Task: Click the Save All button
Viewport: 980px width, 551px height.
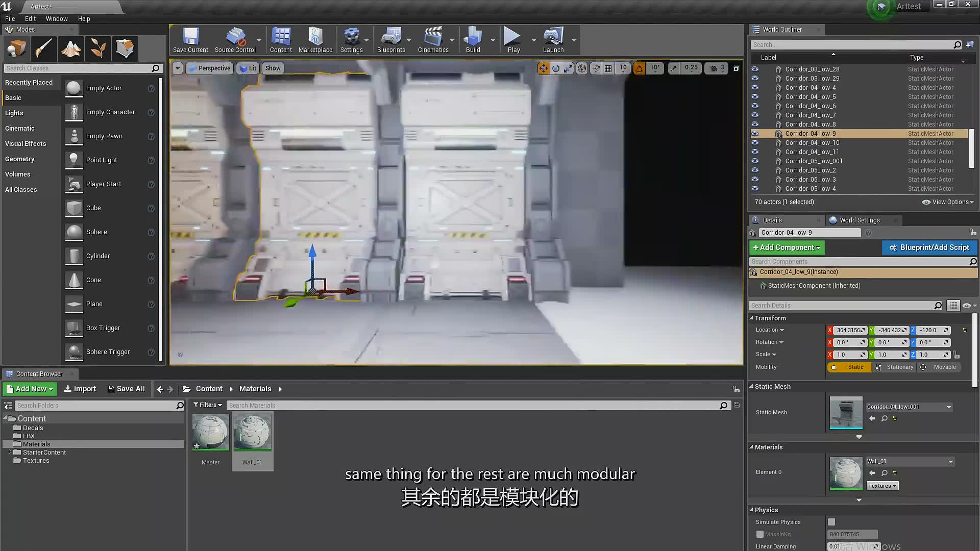Action: point(126,389)
